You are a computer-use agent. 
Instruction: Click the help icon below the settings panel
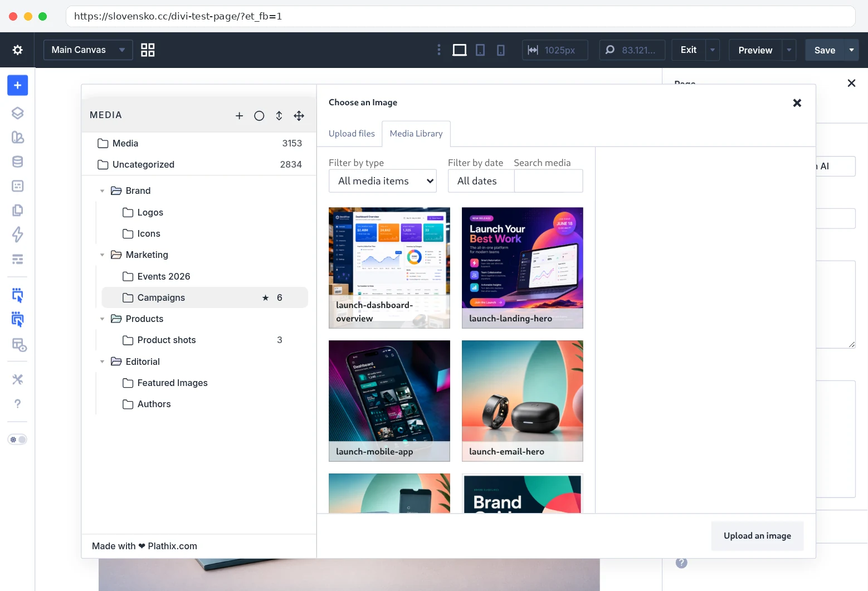681,563
